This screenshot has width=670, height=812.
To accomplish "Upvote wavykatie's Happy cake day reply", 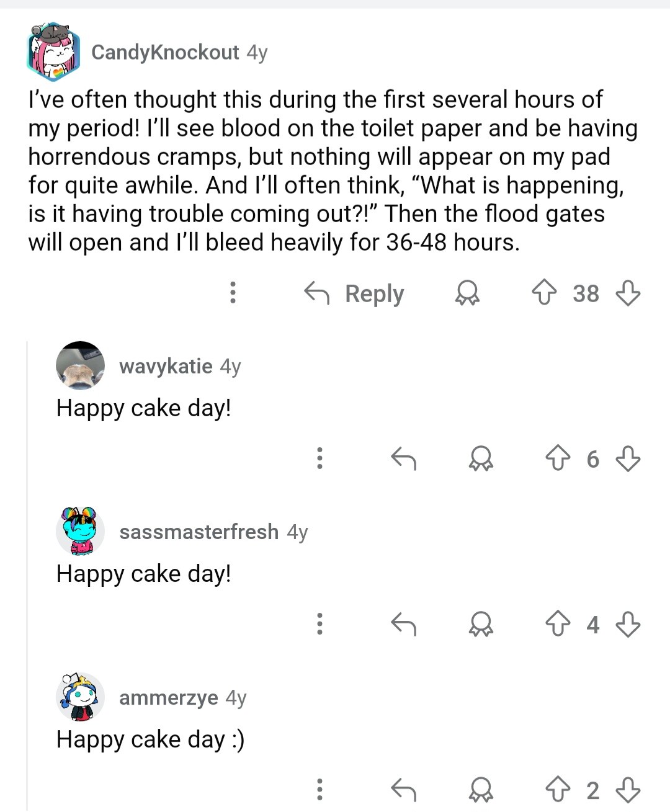I will [x=558, y=458].
